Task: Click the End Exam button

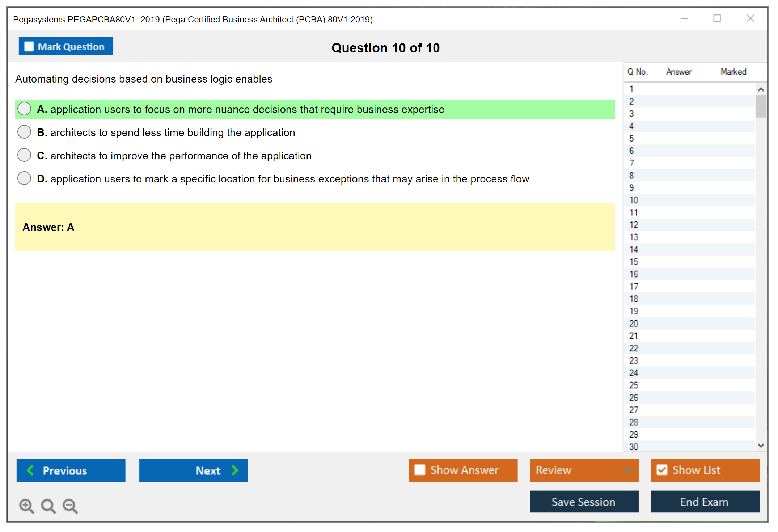Action: (705, 502)
